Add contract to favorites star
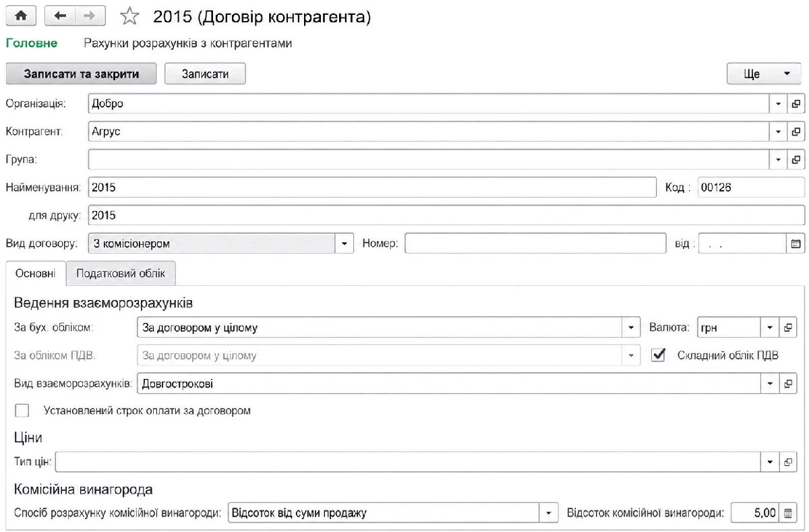 tap(128, 16)
